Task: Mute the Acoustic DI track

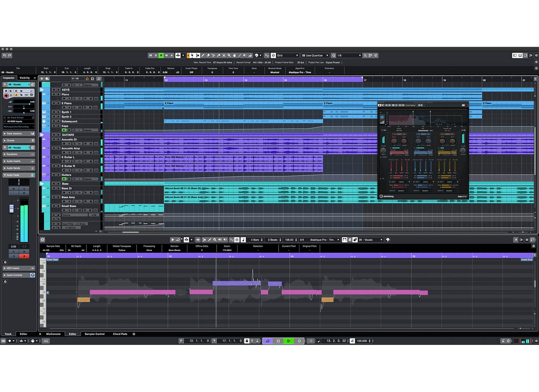Action: click(54, 139)
